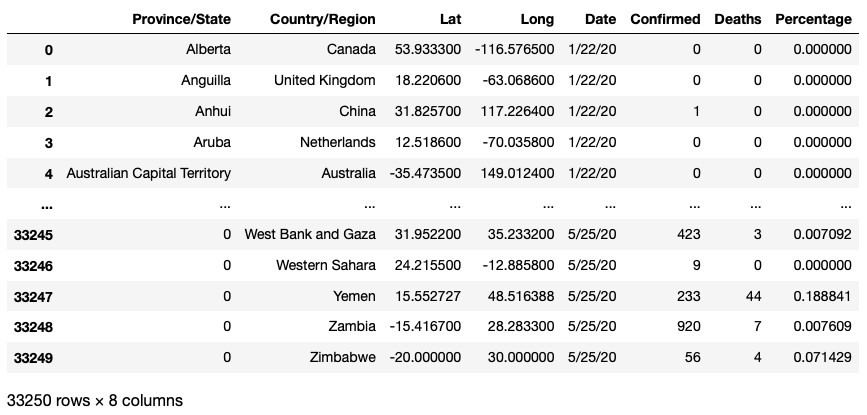Click the United Kingdom country cell
This screenshot has width=867, height=415.
(x=325, y=80)
